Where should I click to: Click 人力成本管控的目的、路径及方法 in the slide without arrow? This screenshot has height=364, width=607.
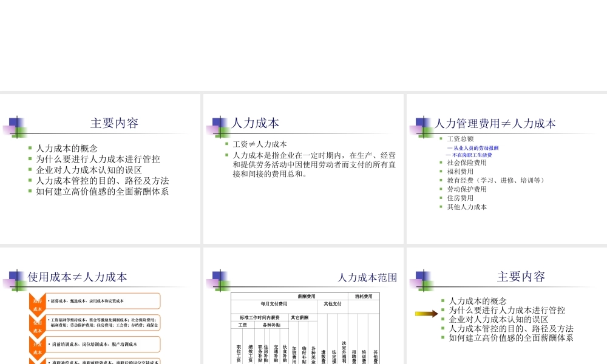coord(103,181)
